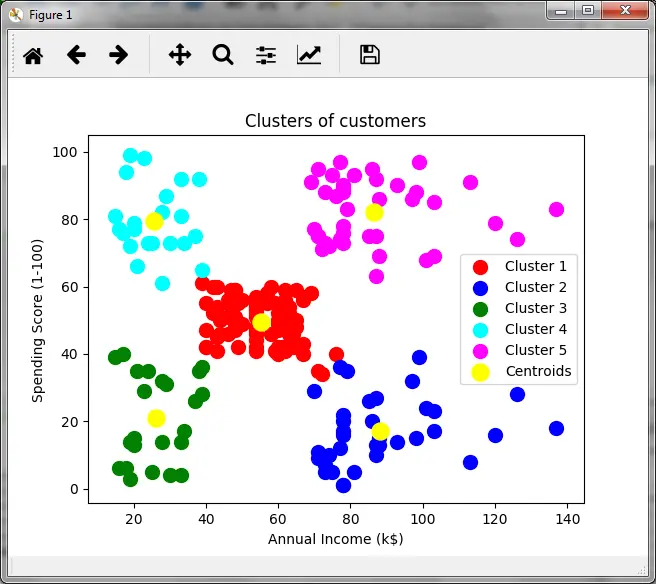Click the yellow centroid in the red cluster
The image size is (656, 584).
[x=261, y=322]
